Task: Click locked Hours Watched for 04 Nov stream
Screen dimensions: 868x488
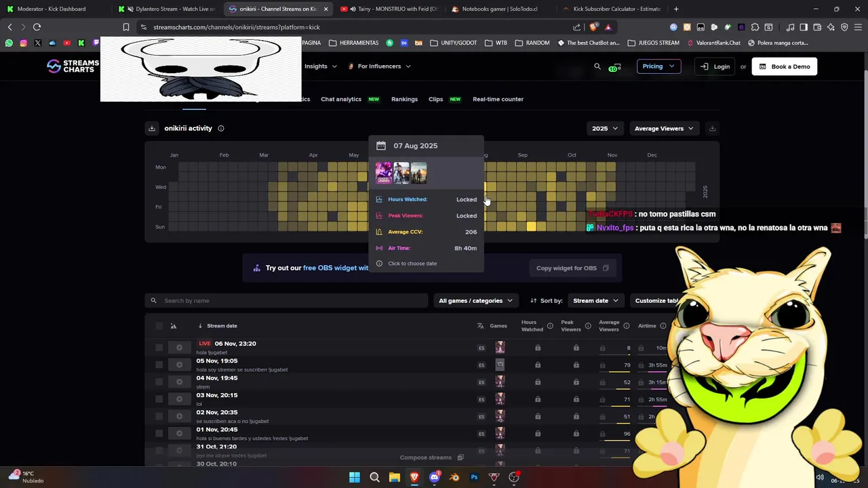Action: click(538, 382)
